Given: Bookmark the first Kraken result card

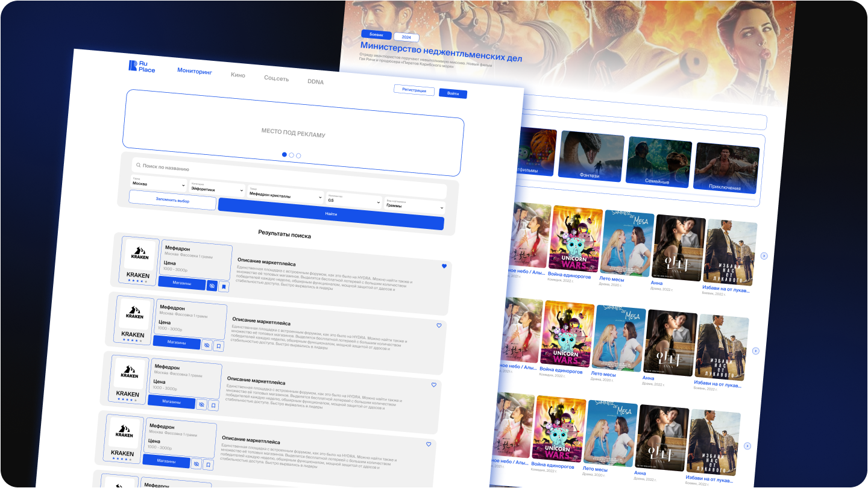Looking at the screenshot, I should 224,287.
